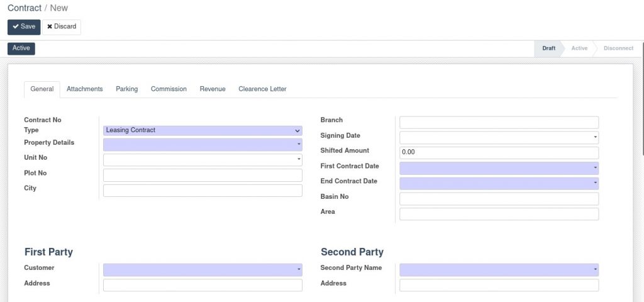The image size is (644, 302).
Task: Open the Parking tab
Action: point(126,89)
